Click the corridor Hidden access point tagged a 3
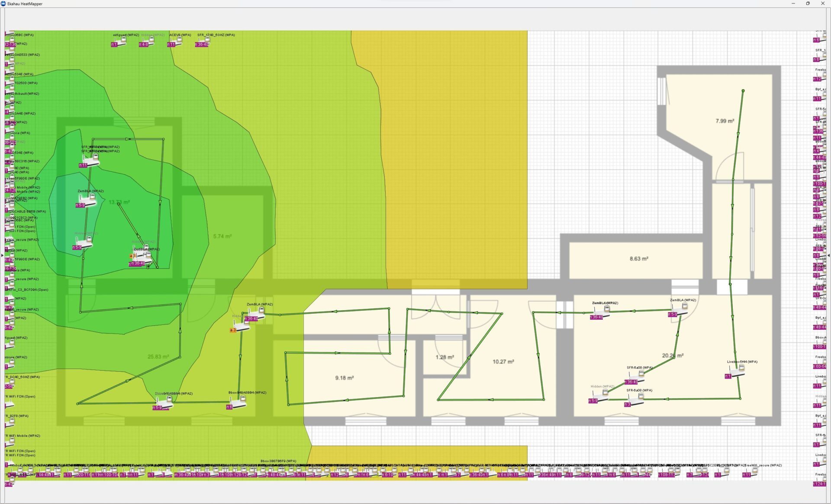 [240, 326]
